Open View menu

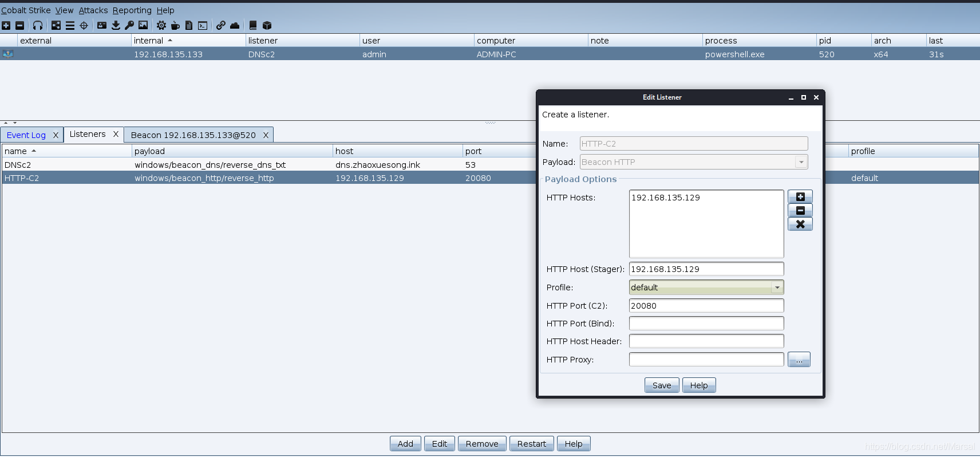coord(65,10)
